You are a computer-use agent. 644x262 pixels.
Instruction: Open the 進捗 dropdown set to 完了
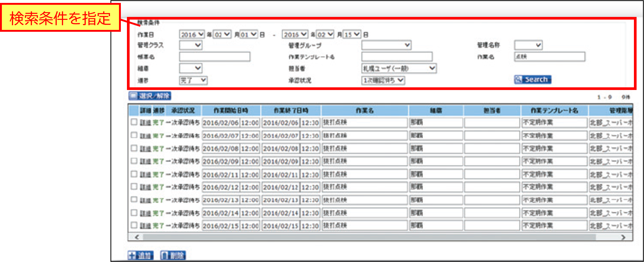click(193, 80)
